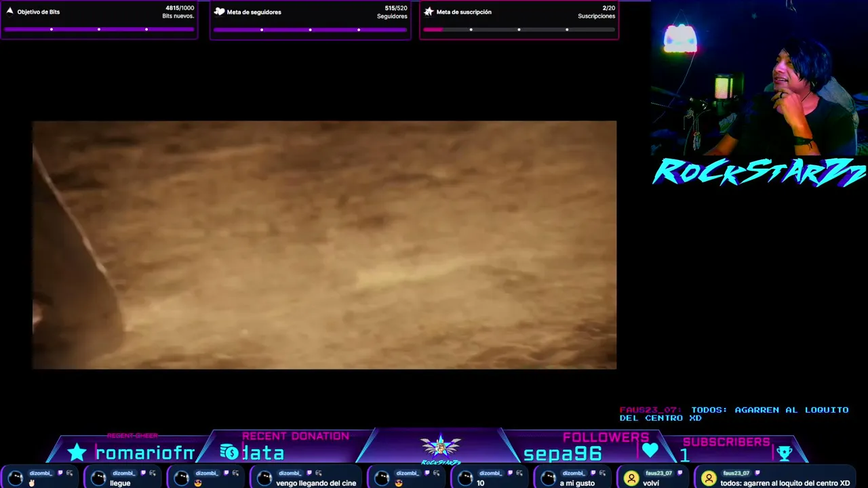Click the on-screen chat message from FAUS23_07

coord(734,414)
